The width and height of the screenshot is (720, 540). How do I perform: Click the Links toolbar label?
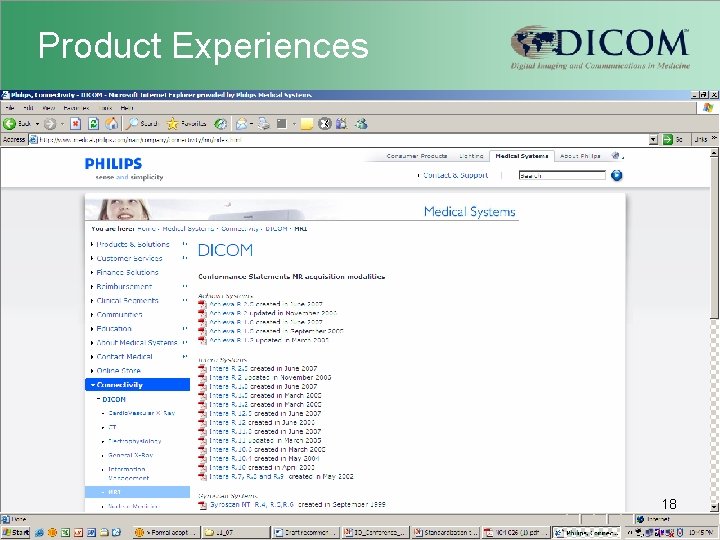701,139
